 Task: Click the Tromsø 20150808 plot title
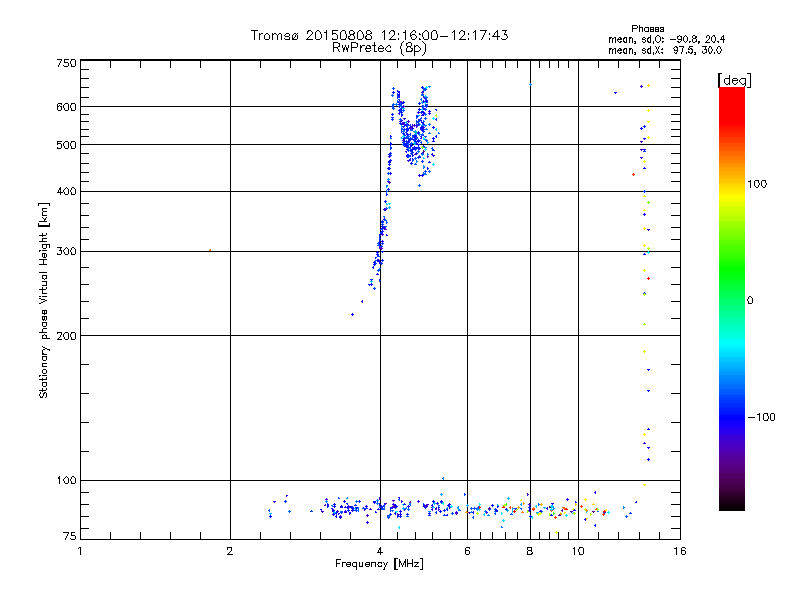[379, 35]
